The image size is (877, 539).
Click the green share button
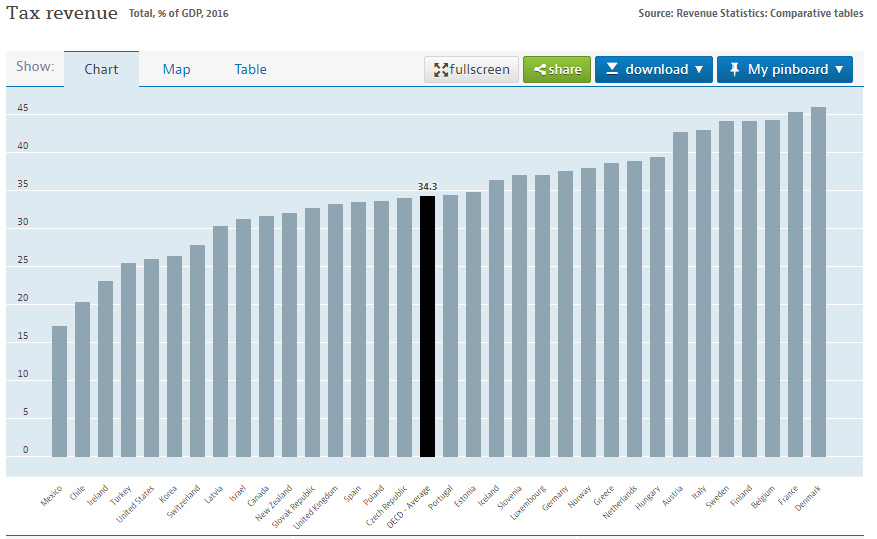[557, 69]
